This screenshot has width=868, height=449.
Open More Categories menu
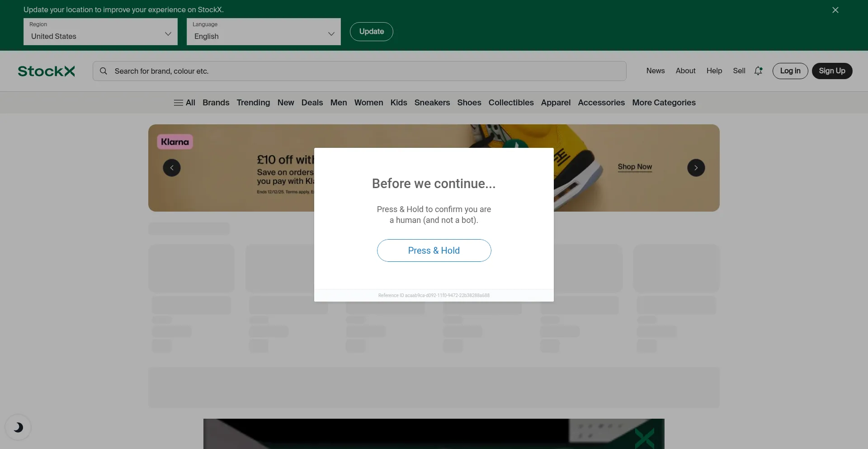664,103
